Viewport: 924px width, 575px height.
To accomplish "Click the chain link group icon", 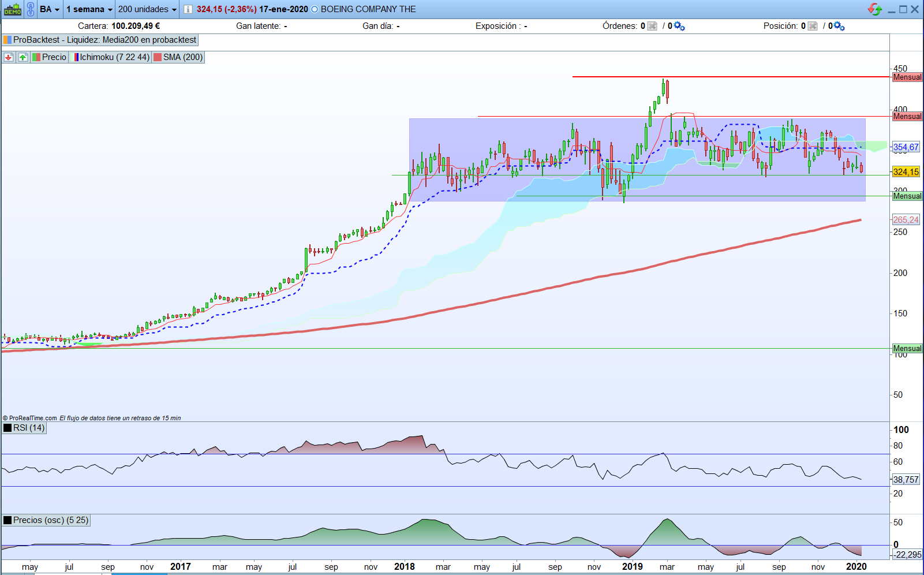I will [31, 9].
